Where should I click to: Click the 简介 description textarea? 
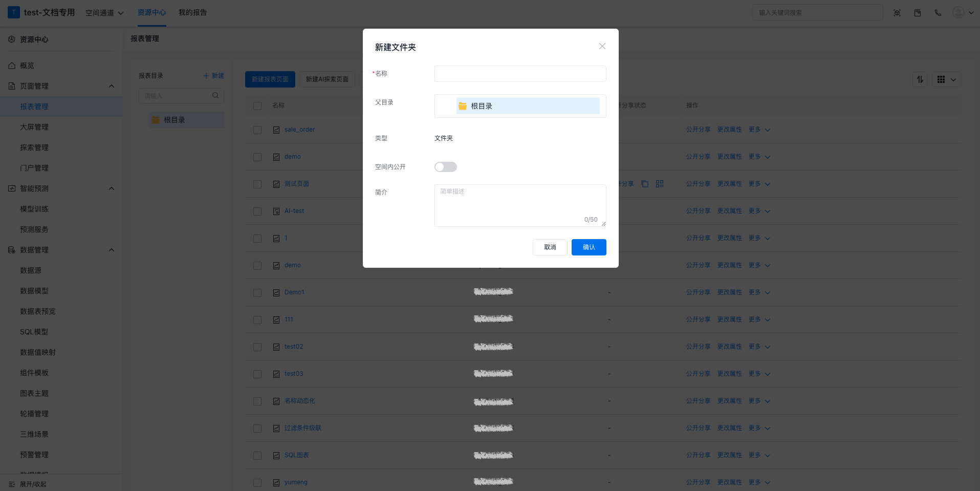tap(520, 205)
